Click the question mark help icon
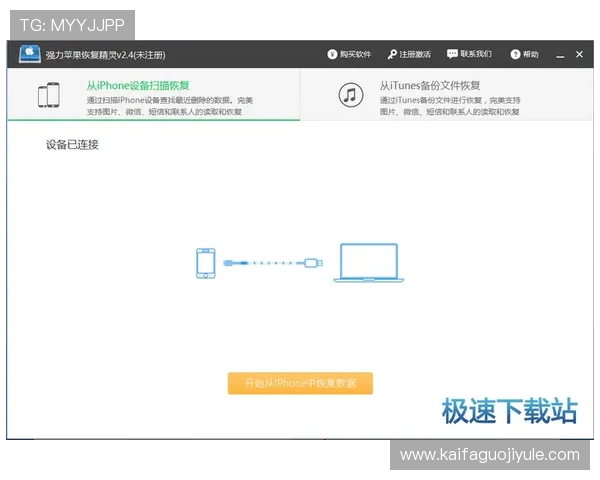 point(515,54)
